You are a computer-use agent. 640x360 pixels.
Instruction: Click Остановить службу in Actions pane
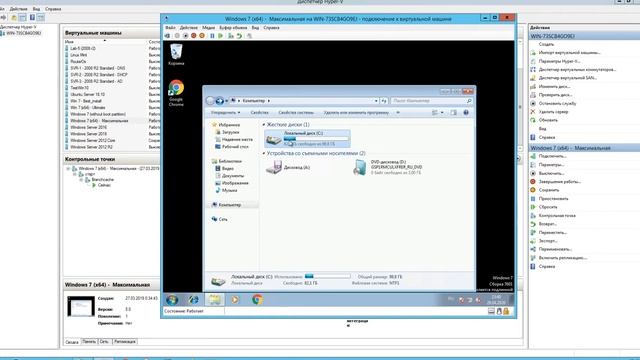(558, 103)
